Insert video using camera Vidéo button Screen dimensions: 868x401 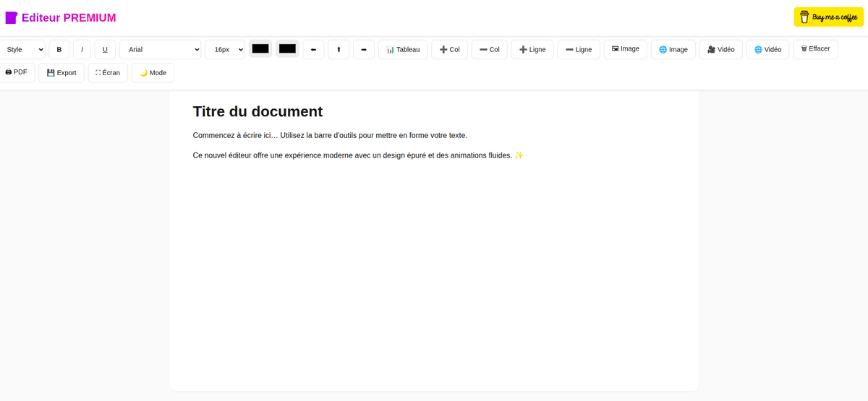click(720, 50)
